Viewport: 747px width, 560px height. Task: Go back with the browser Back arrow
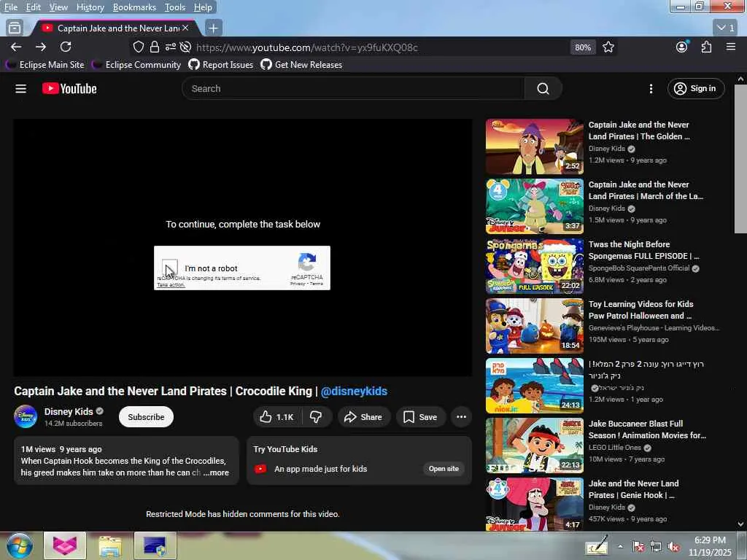[16, 47]
